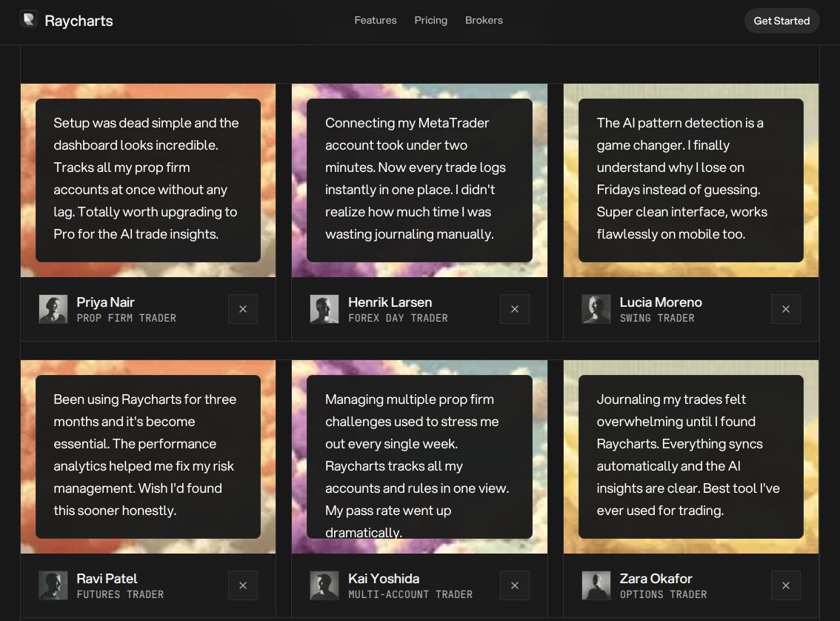840x621 pixels.
Task: Click the PROP FIRM TRADER label
Action: click(127, 318)
